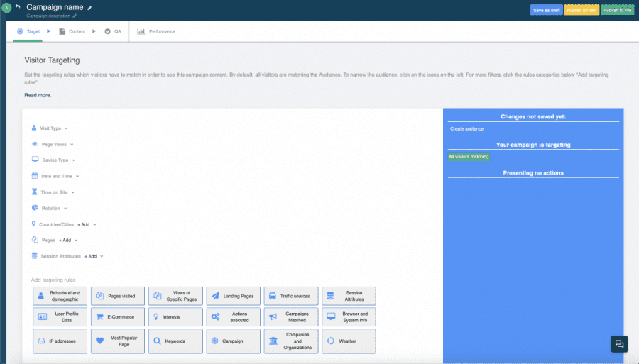Select the Weather targeting rule
The image size is (639, 364).
pos(348,341)
